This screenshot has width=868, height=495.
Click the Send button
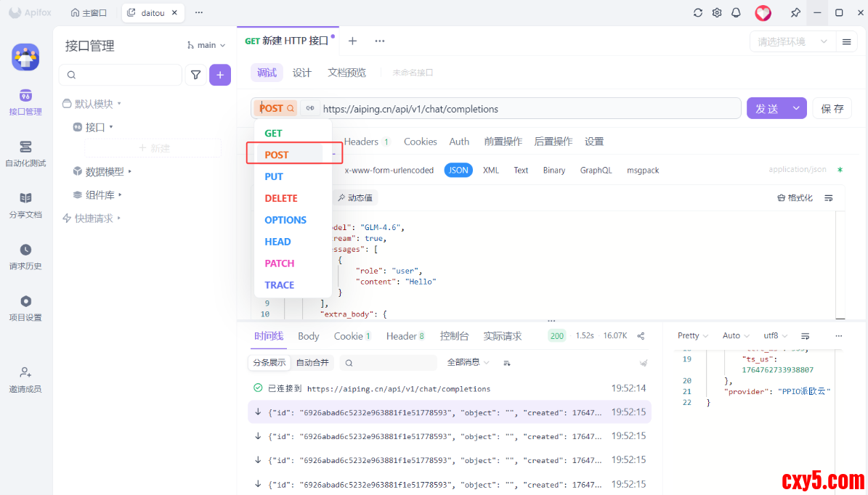coord(767,108)
